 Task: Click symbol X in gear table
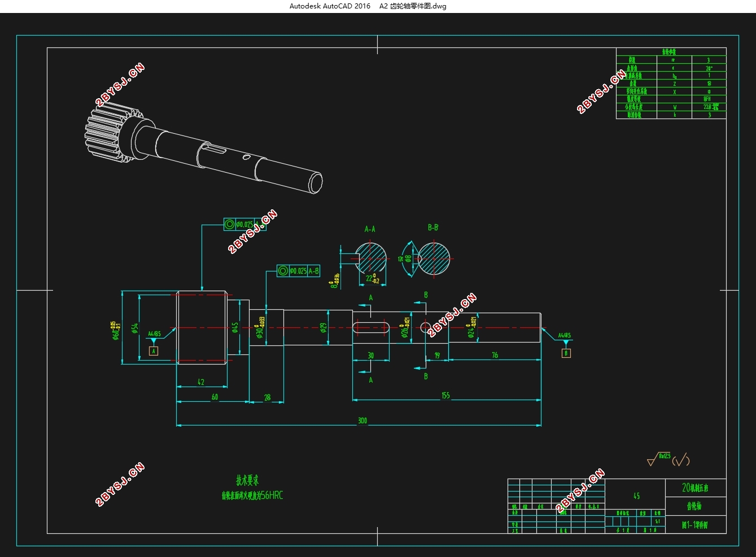point(674,91)
